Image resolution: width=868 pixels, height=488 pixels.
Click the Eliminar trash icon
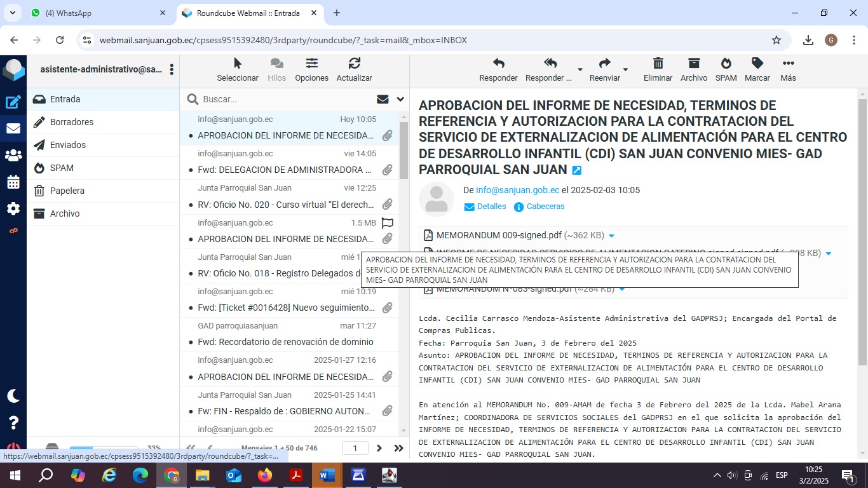pyautogui.click(x=658, y=69)
